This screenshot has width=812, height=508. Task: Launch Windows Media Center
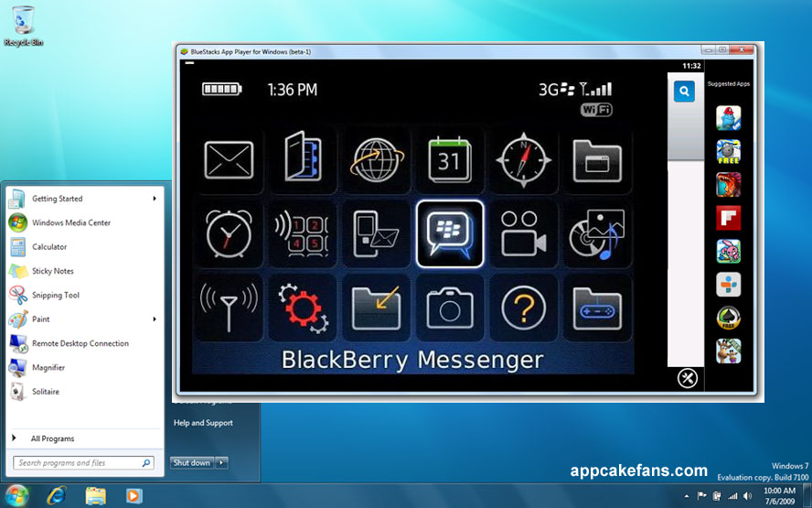point(83,223)
